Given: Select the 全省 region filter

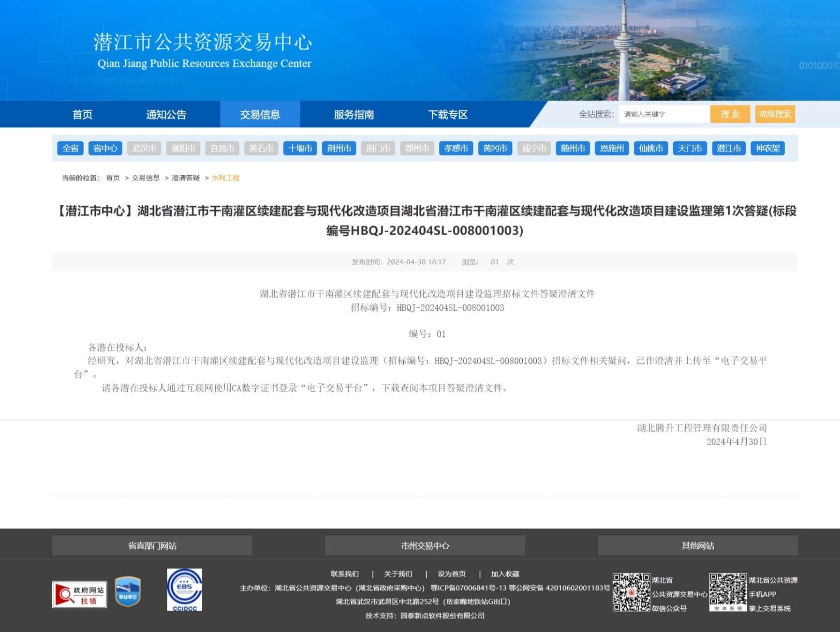Looking at the screenshot, I should 70,148.
